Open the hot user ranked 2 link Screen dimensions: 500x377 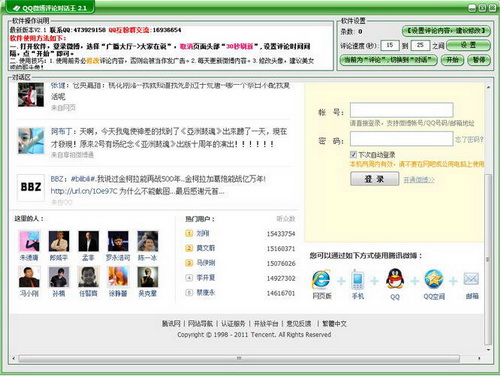pos(206,248)
